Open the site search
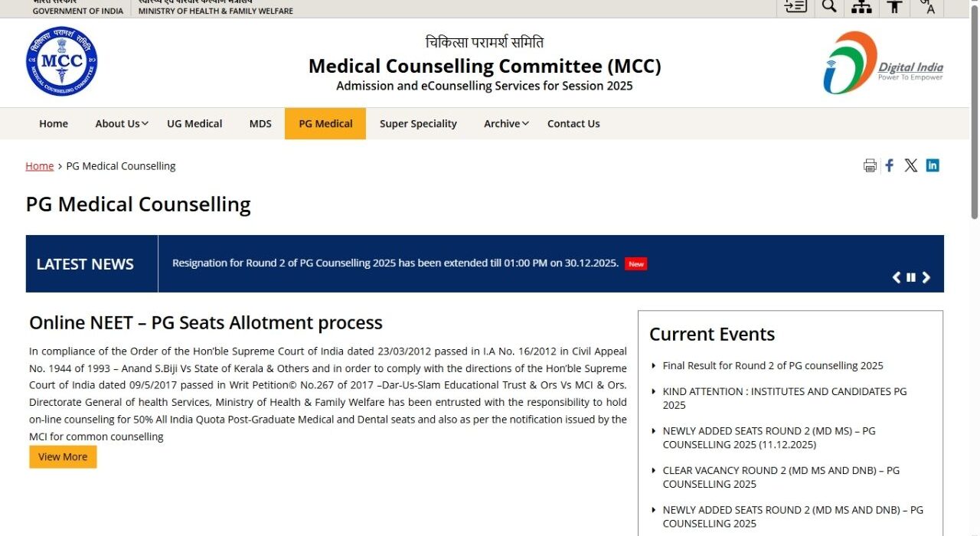This screenshot has width=980, height=536. tap(829, 6)
